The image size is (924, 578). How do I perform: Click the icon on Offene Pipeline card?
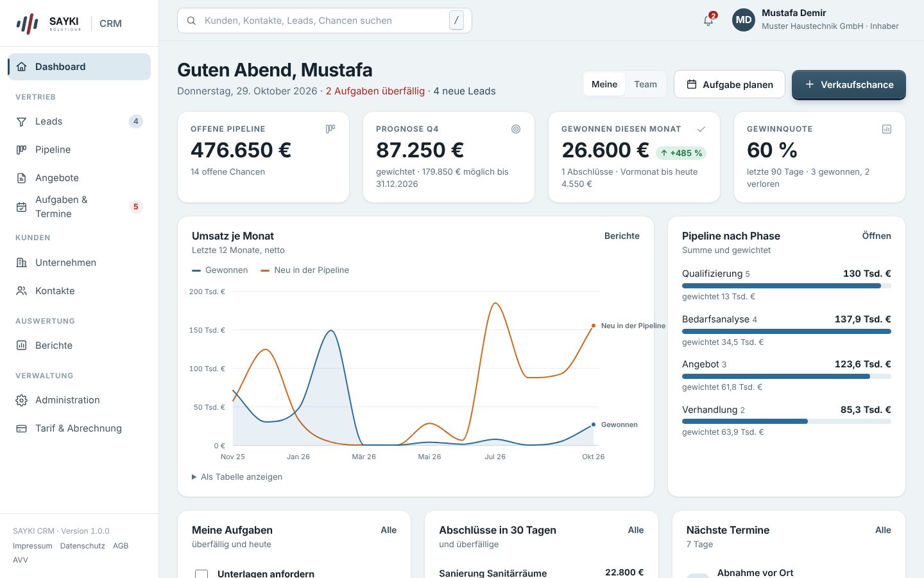click(330, 129)
